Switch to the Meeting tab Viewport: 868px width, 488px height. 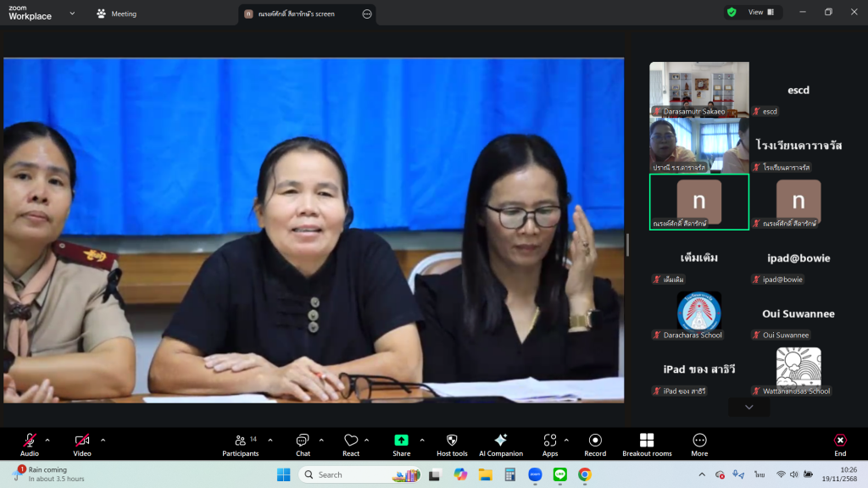tap(117, 14)
